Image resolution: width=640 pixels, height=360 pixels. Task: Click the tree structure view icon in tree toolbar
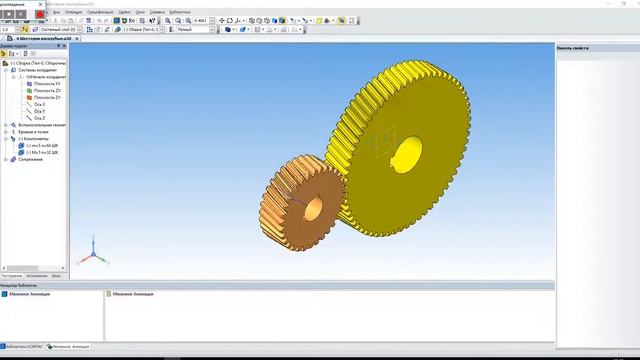(11, 53)
